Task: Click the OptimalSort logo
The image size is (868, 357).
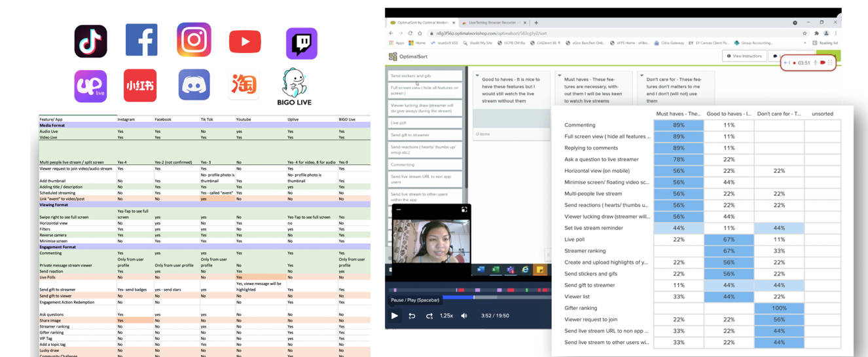Action: click(408, 56)
